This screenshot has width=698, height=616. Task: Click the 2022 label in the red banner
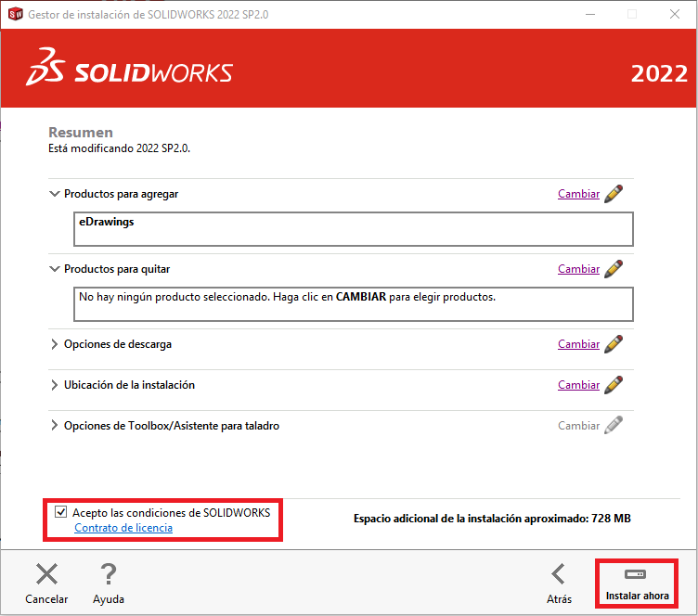[x=659, y=74]
